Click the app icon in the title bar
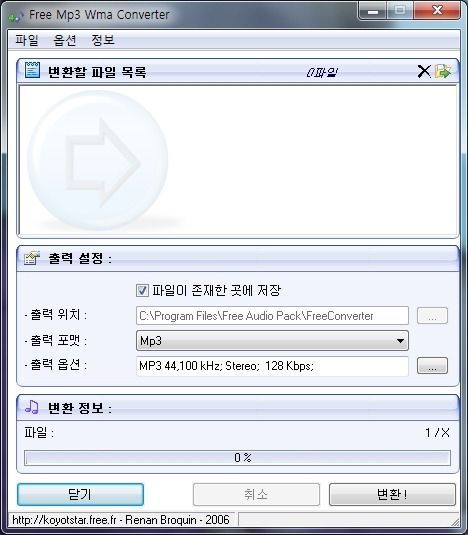This screenshot has width=468, height=535. pos(16,15)
